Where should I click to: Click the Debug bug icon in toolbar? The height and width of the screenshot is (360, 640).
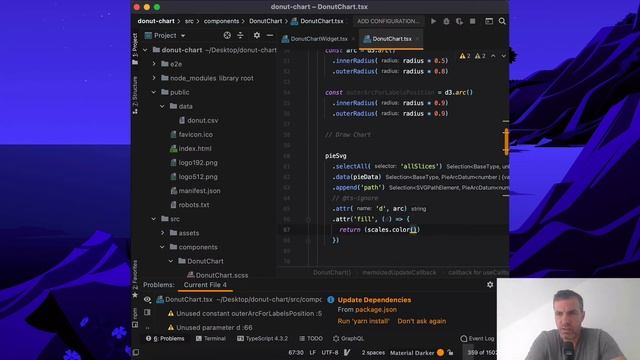click(446, 21)
